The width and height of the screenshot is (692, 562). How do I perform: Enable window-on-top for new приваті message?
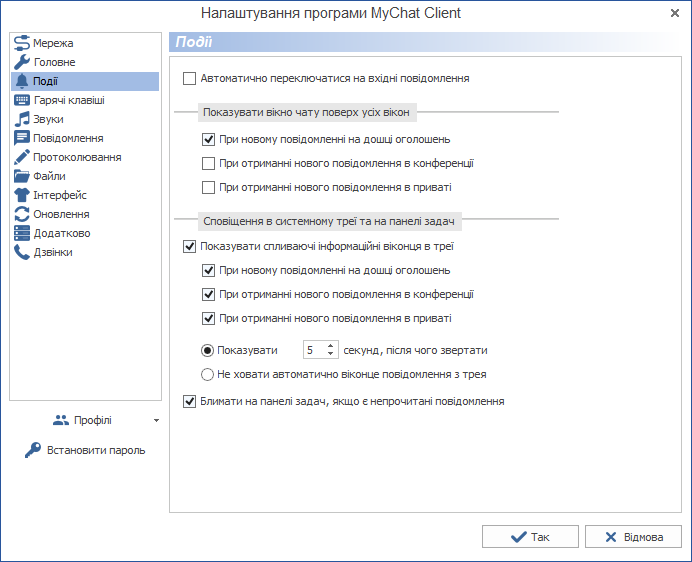click(x=208, y=188)
